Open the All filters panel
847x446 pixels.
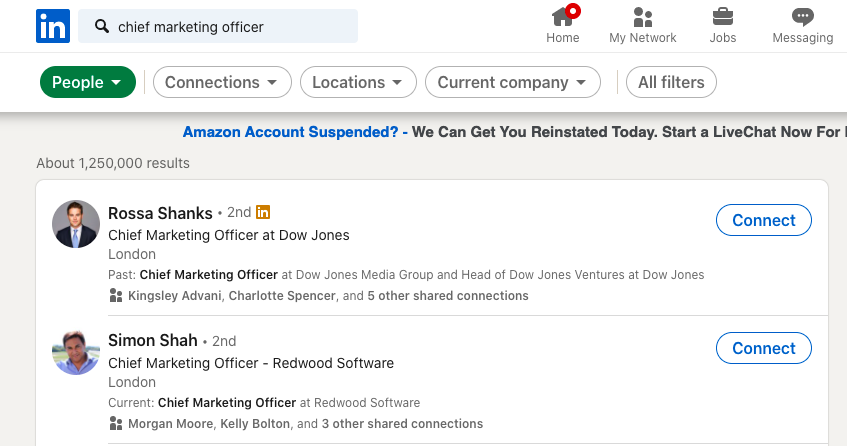(671, 83)
